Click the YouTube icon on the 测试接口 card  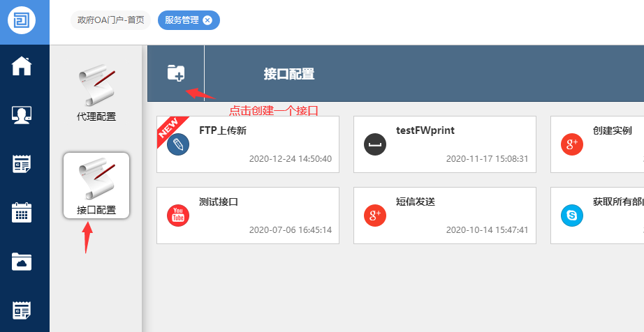click(178, 216)
